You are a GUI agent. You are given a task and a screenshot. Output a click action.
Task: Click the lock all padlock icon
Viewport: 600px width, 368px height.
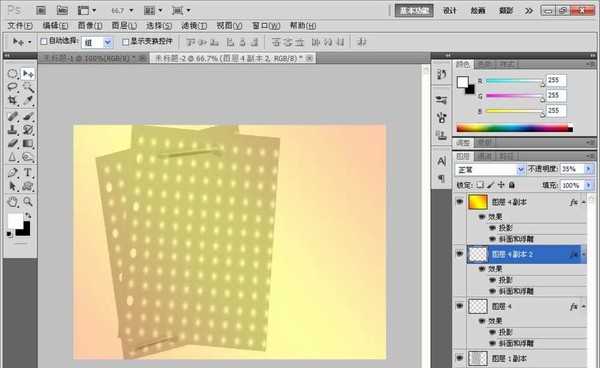point(512,185)
